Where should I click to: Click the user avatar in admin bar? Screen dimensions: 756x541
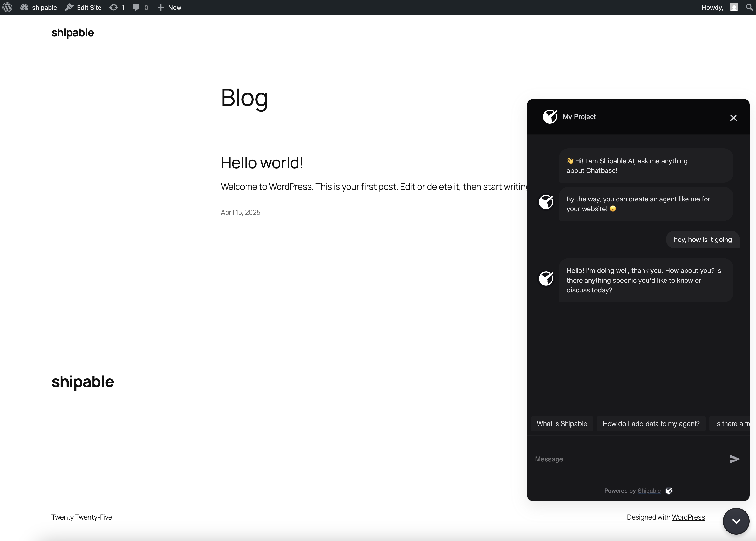click(x=734, y=7)
